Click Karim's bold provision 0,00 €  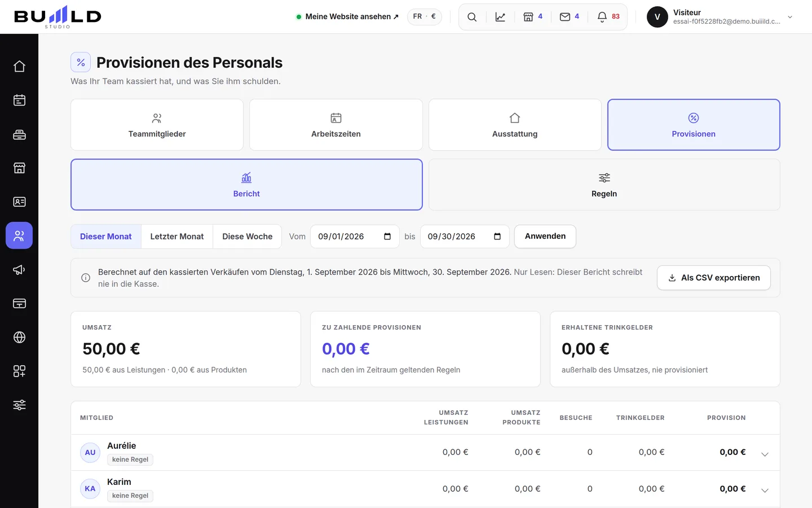[x=732, y=489]
